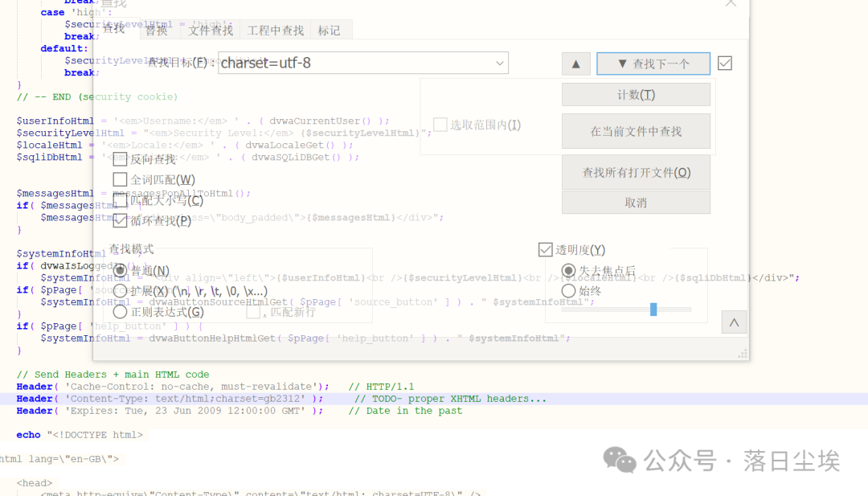Enable the 全词匹配(W) checkbox
The height and width of the screenshot is (496, 868).
click(120, 179)
